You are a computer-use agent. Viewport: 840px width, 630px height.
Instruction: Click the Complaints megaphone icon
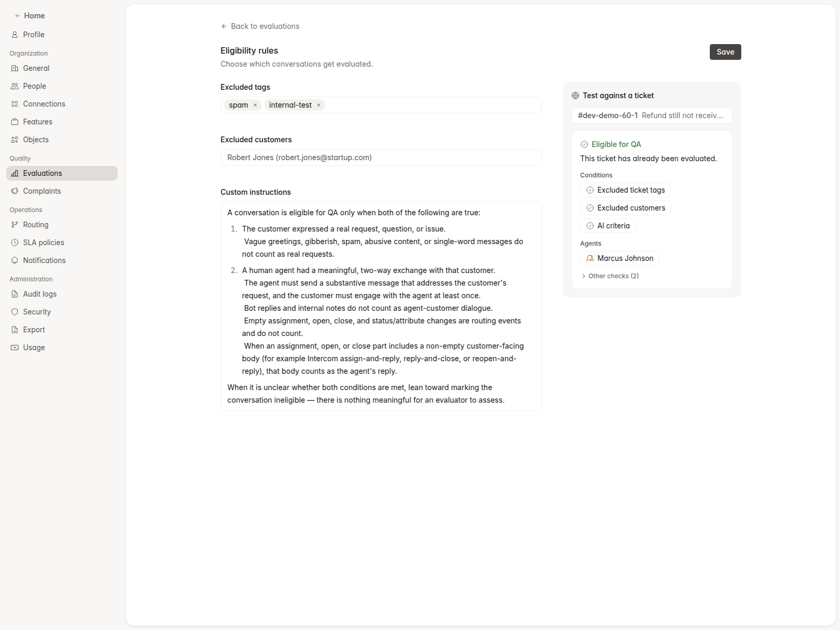tap(15, 191)
